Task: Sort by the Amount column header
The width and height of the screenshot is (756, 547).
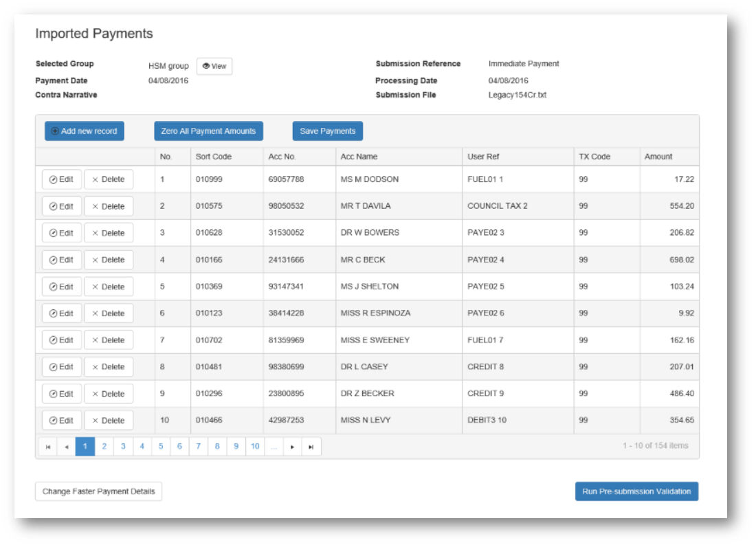Action: pos(658,157)
